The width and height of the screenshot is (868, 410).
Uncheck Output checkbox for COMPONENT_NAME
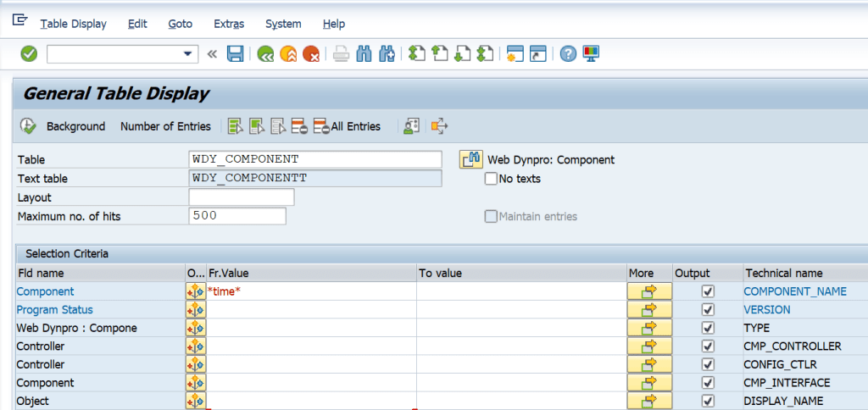[x=708, y=291]
